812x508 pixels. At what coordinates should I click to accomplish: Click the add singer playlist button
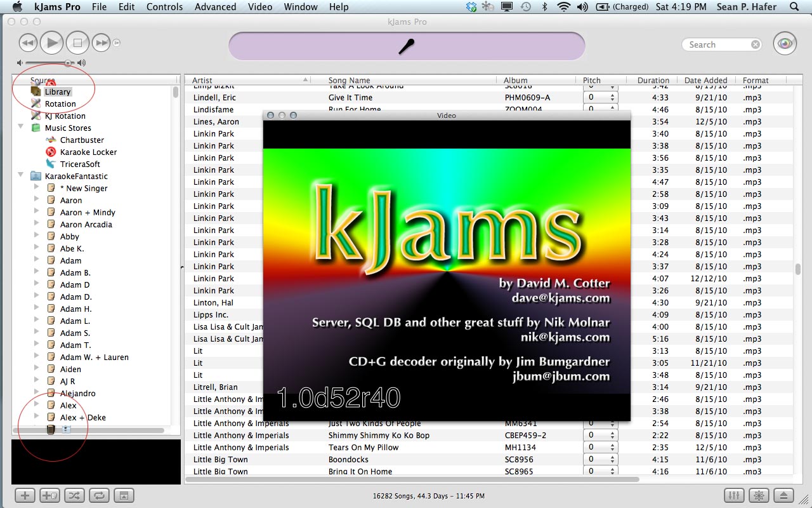(x=49, y=495)
